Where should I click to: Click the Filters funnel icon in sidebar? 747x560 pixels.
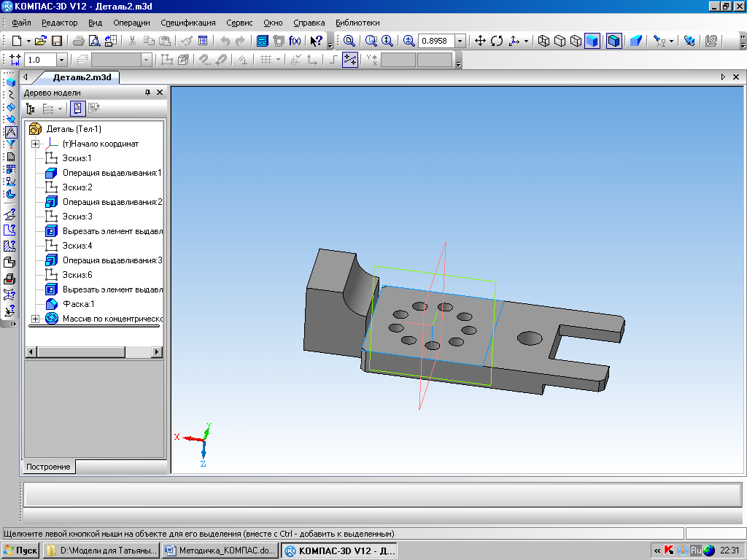10,144
